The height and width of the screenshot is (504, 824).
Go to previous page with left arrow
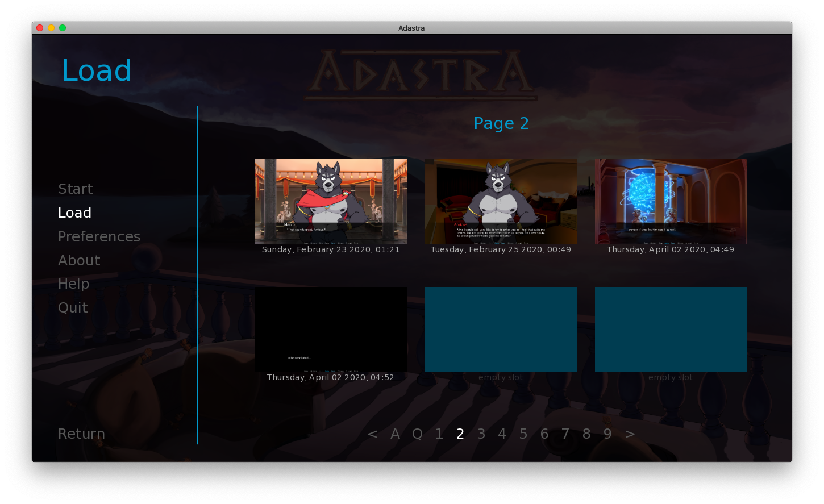(x=372, y=434)
